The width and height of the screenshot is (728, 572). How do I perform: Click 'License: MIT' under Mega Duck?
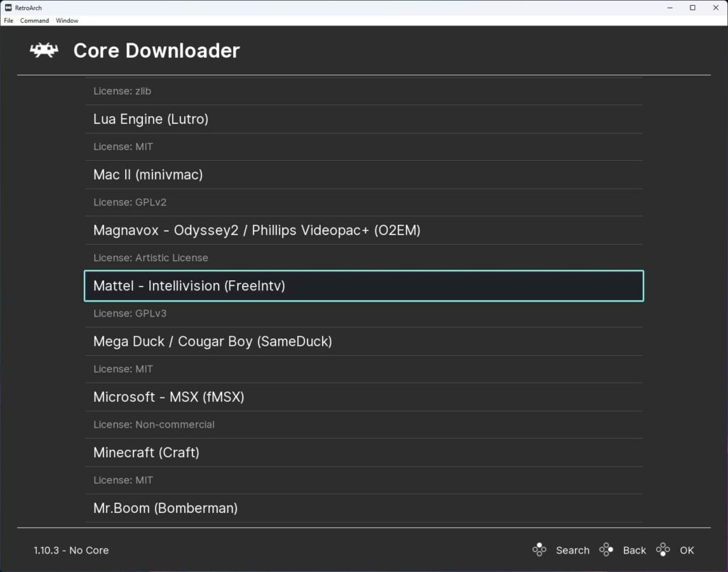click(x=123, y=369)
